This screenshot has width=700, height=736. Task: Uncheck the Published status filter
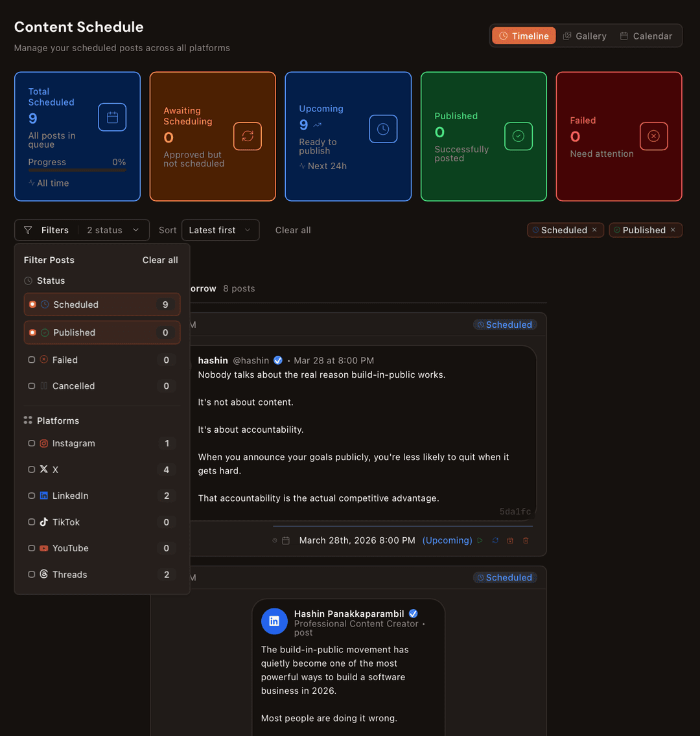pos(32,332)
